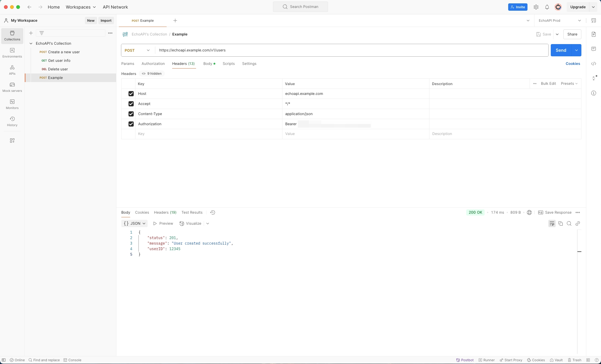Switch to the Settings tab
Screen dimensions: 601x364
pos(249,64)
